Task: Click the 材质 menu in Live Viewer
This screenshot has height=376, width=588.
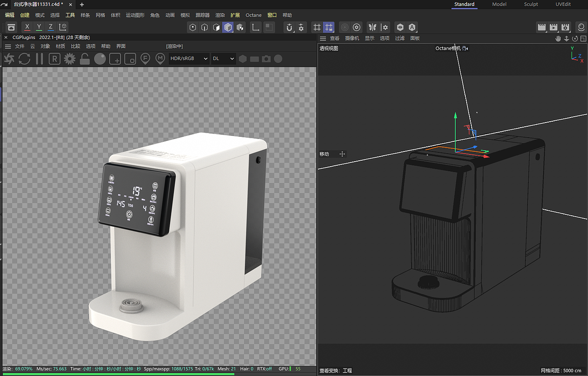Action: pos(60,46)
